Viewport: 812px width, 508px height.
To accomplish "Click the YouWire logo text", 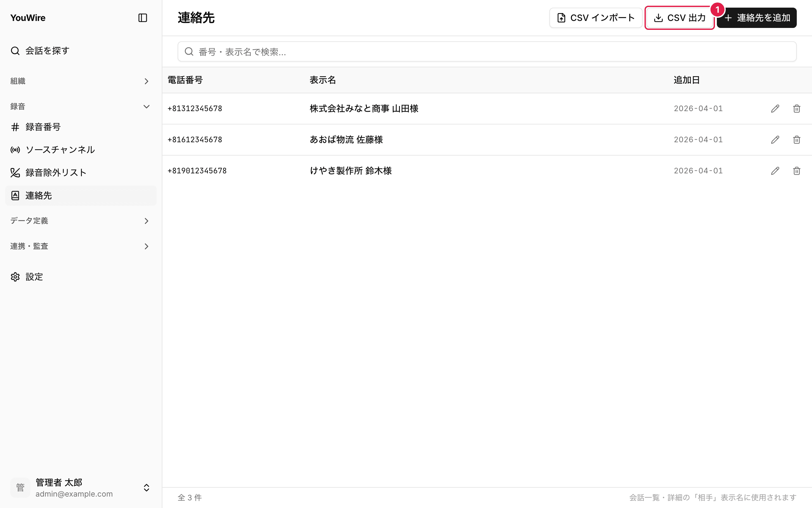I will [x=28, y=18].
